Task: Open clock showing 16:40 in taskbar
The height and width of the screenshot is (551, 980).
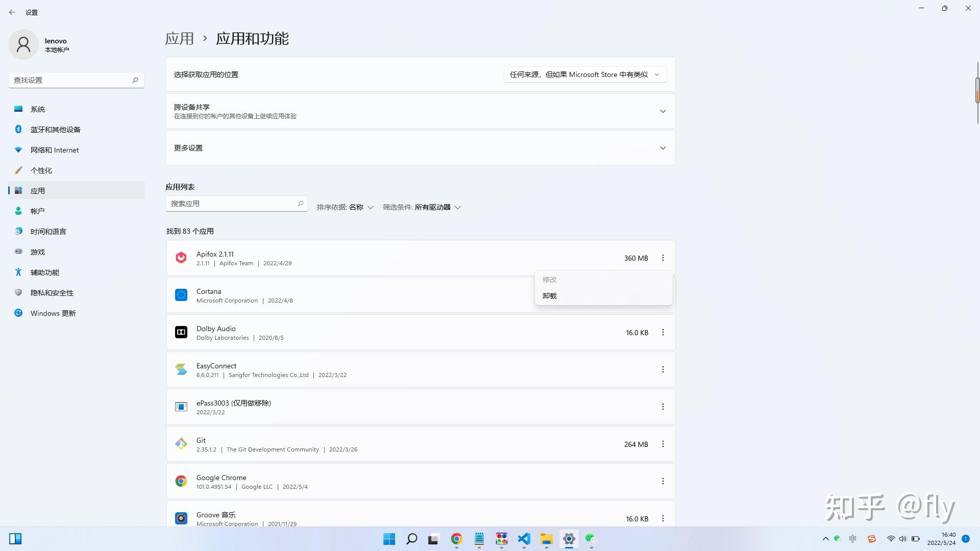Action: click(942, 539)
